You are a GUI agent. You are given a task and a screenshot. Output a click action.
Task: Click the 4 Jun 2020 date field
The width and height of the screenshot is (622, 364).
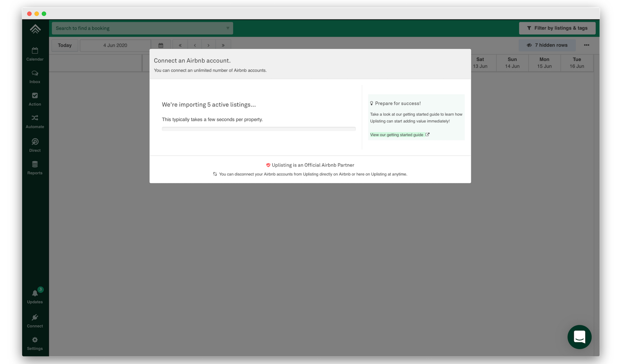coord(115,45)
